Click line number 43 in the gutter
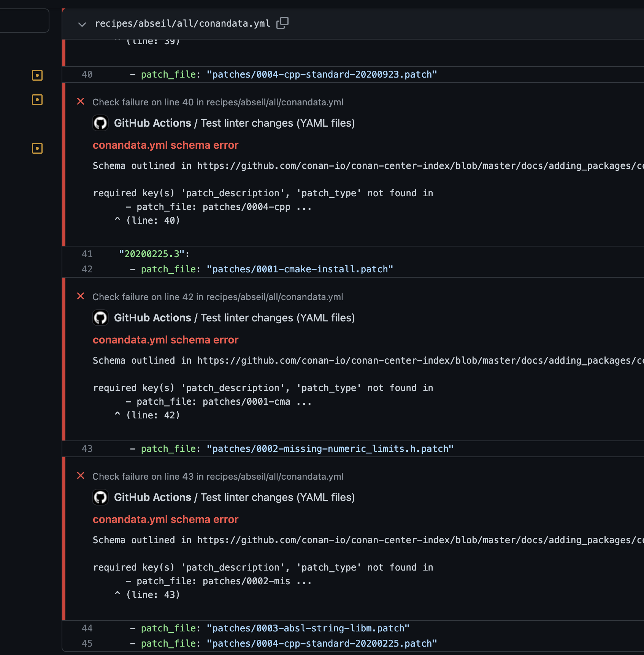The width and height of the screenshot is (644, 655). point(87,448)
